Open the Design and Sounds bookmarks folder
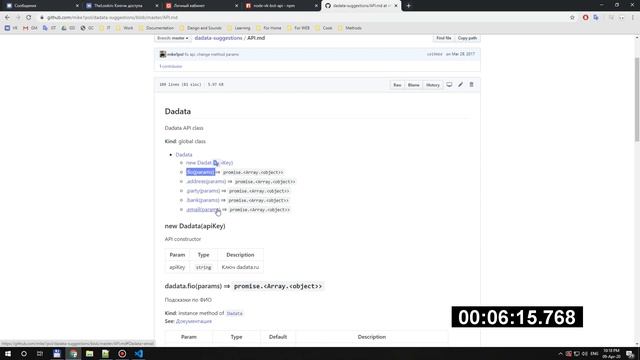 200,28
